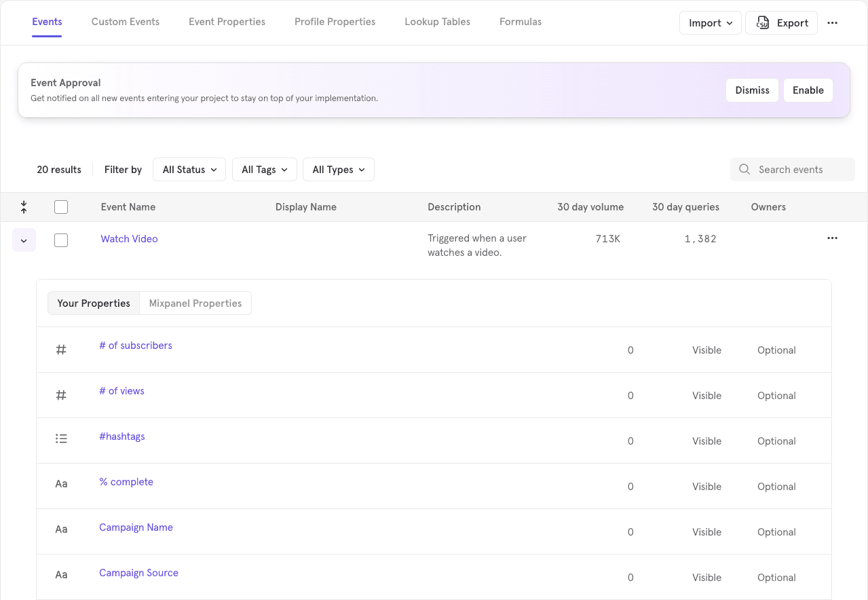Open the All Status filter dropdown
868x600 pixels.
click(189, 170)
